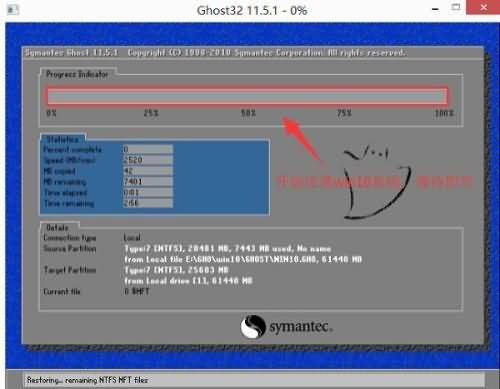The image size is (500, 389).
Task: Select the Time remaining value field
Action: pyautogui.click(x=148, y=203)
